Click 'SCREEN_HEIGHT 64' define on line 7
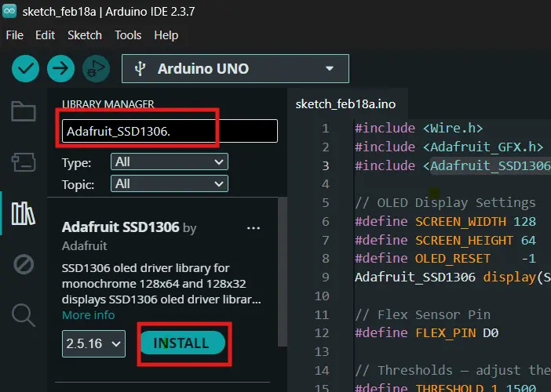Viewport: 551px width, 392px height. (476, 240)
